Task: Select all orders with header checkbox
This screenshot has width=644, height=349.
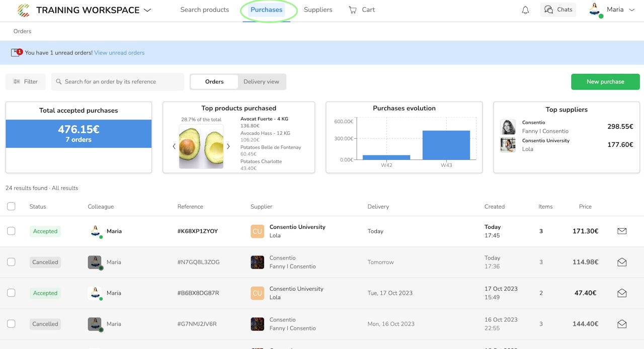Action: pos(11,206)
